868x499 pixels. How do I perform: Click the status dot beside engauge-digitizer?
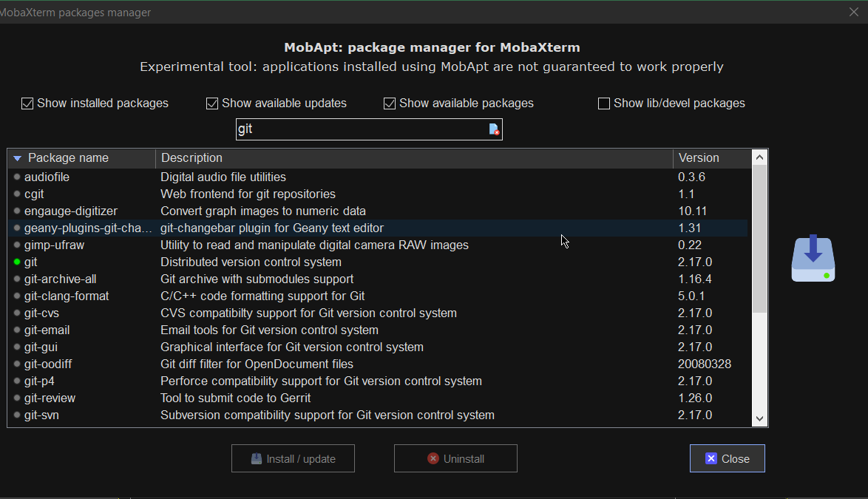coord(17,211)
